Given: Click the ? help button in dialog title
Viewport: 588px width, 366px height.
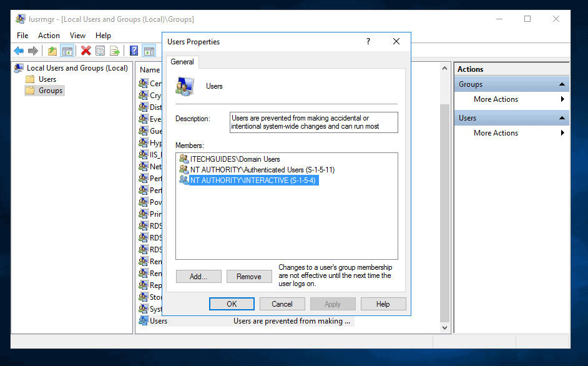Looking at the screenshot, I should 368,41.
